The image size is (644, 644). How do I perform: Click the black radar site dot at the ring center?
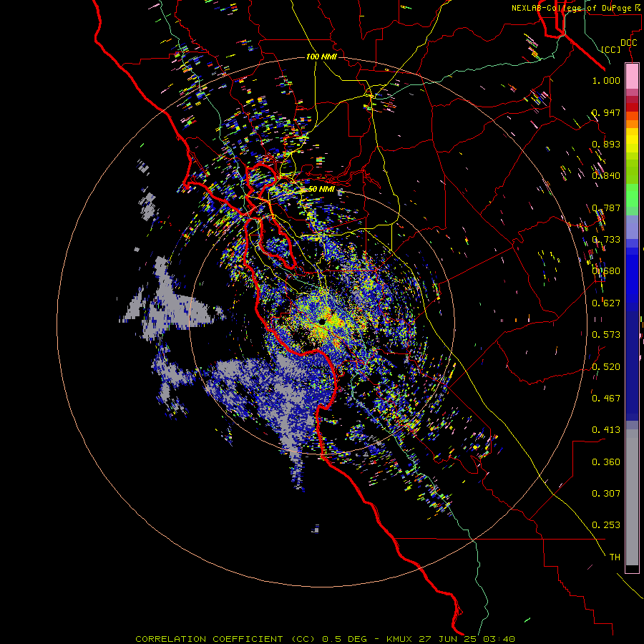pyautogui.click(x=322, y=321)
